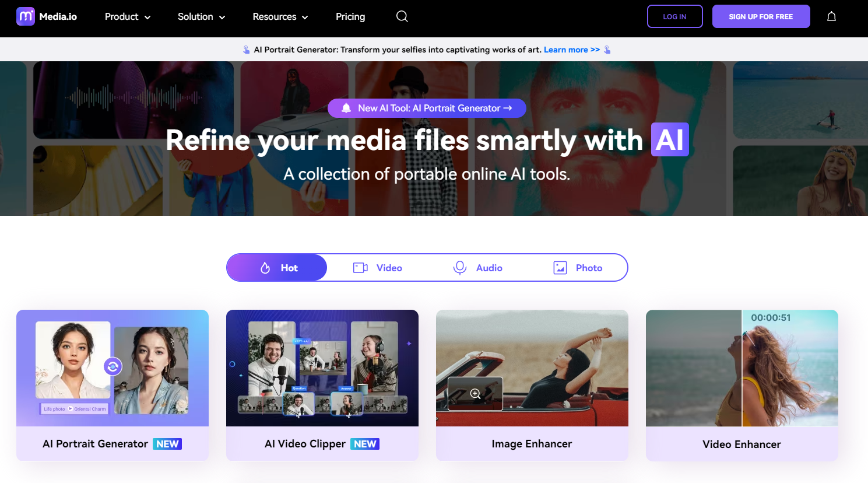This screenshot has height=483, width=868.
Task: Click the picture icon on Photo tab
Action: (560, 268)
